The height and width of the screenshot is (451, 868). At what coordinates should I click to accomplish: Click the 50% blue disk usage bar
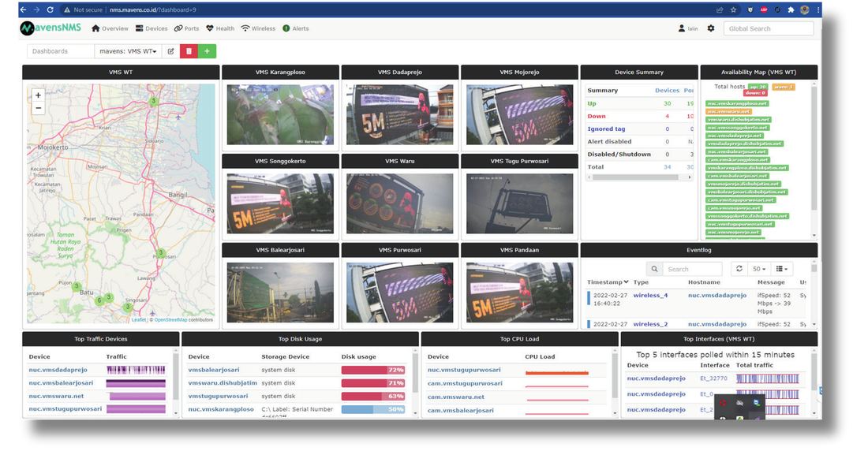pos(373,409)
